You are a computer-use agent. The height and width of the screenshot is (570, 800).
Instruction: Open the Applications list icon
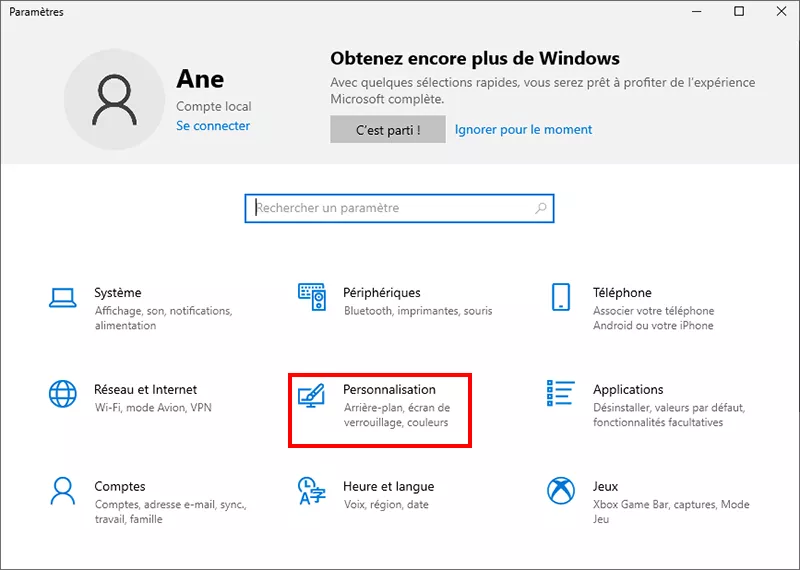click(x=561, y=393)
